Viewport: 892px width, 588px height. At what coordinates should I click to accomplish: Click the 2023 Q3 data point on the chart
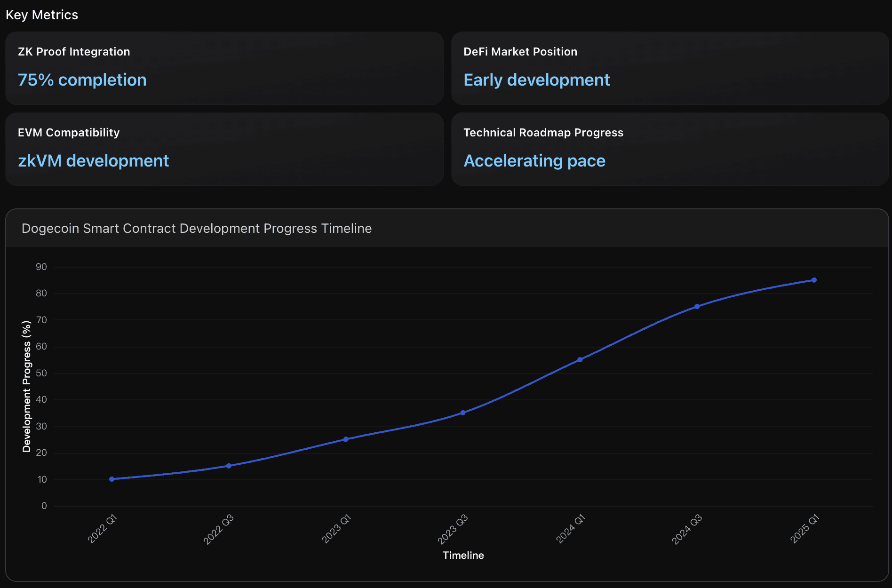coord(463,413)
